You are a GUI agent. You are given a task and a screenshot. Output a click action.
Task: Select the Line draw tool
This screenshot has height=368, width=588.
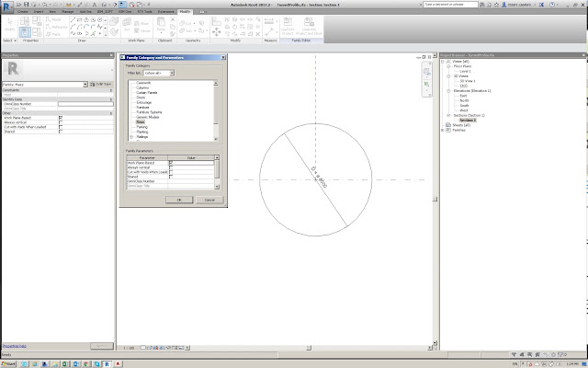pyautogui.click(x=73, y=19)
